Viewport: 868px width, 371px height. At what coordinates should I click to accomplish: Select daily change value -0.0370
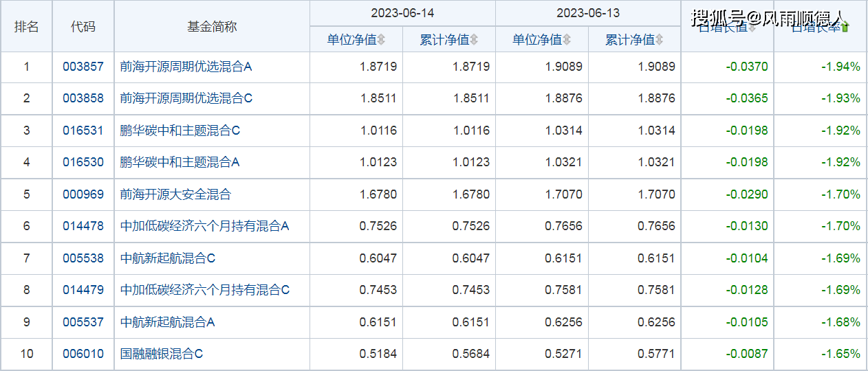[747, 67]
